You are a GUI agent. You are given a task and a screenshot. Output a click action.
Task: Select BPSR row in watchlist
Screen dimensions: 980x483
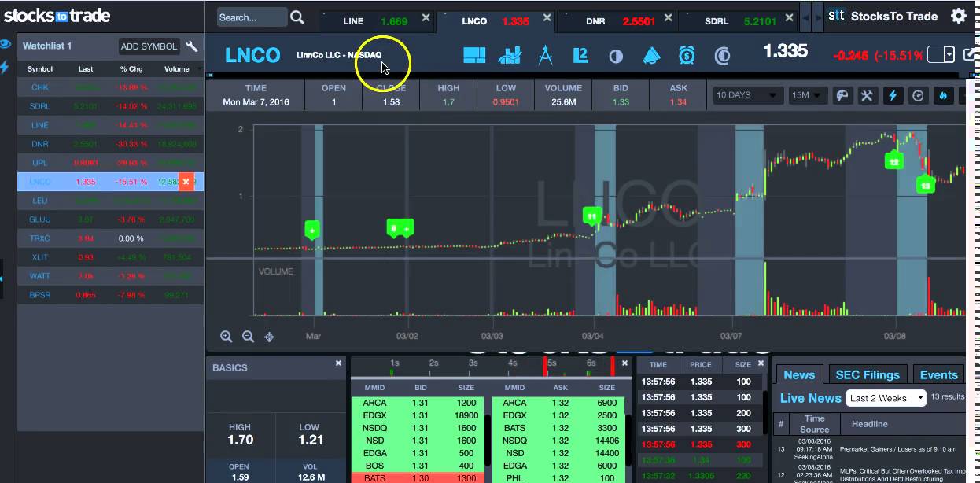tap(111, 295)
